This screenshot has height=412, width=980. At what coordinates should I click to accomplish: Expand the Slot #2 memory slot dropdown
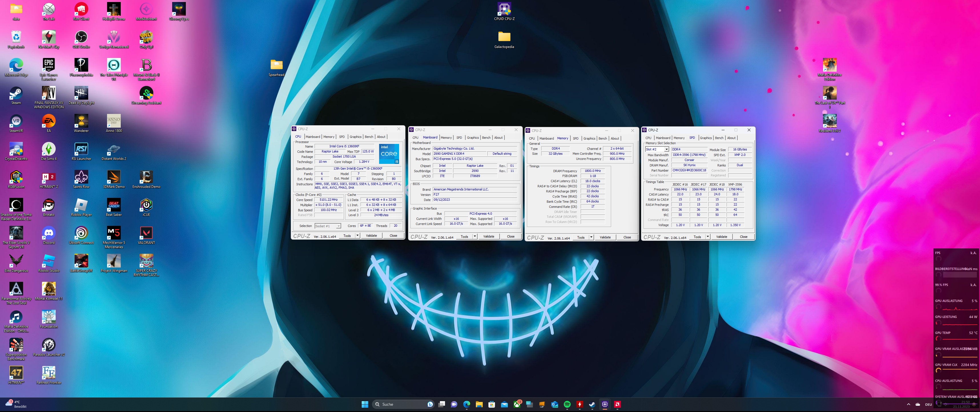[666, 150]
